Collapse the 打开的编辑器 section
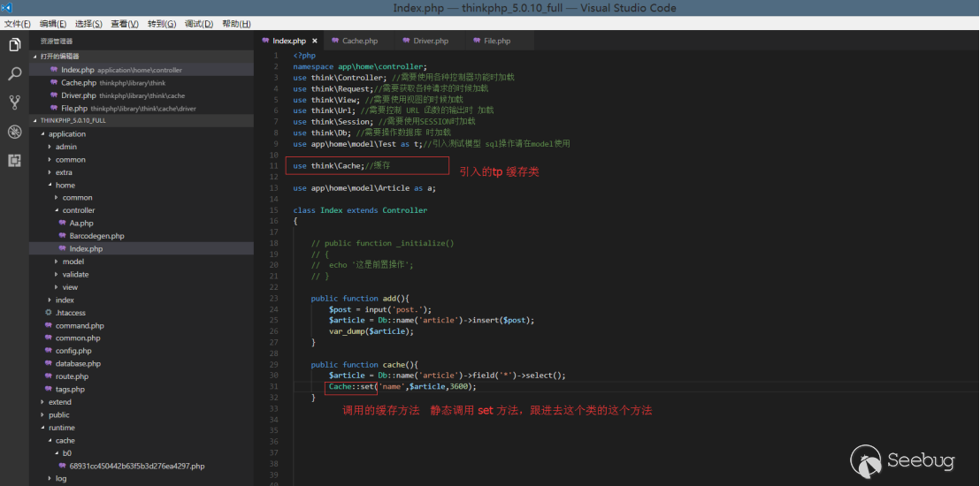The width and height of the screenshot is (980, 486). 142,57
